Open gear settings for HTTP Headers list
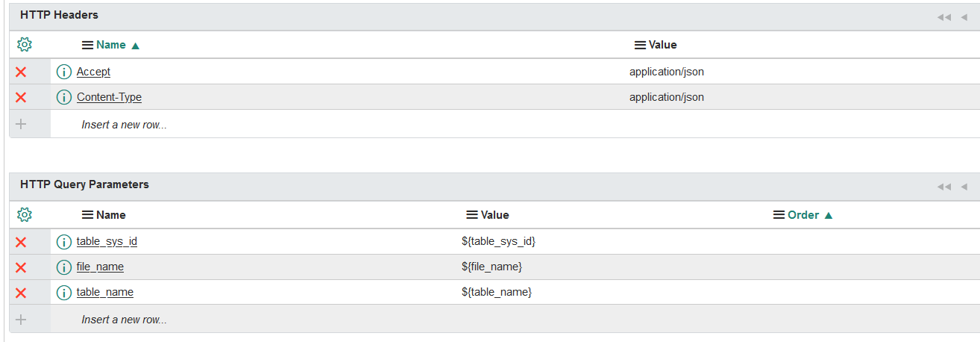The width and height of the screenshot is (980, 342). [24, 45]
